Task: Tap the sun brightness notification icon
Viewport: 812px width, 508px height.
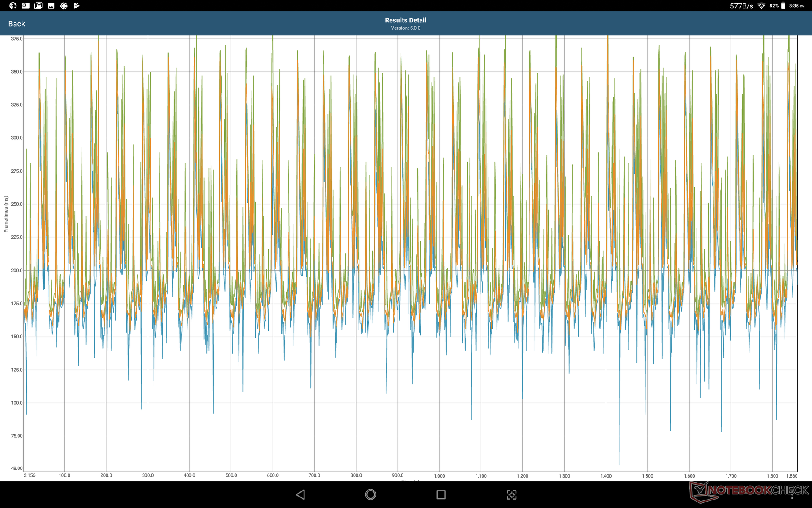Action: tap(64, 6)
